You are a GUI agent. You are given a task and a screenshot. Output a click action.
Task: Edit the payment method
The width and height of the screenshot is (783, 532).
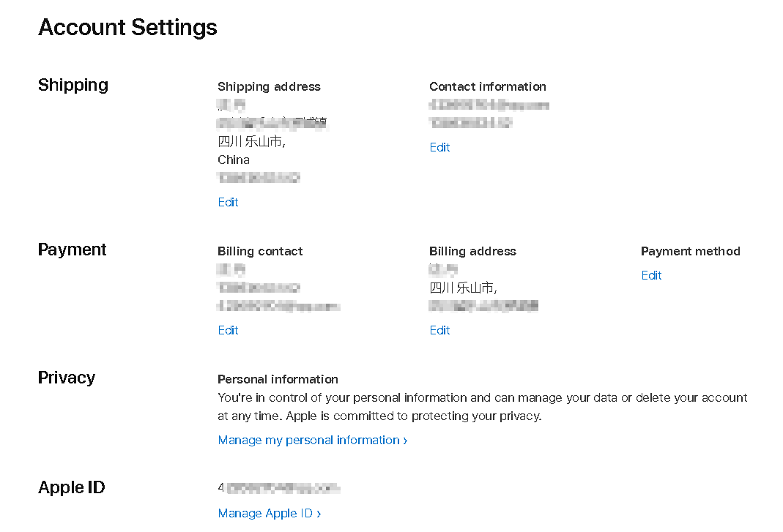[651, 275]
